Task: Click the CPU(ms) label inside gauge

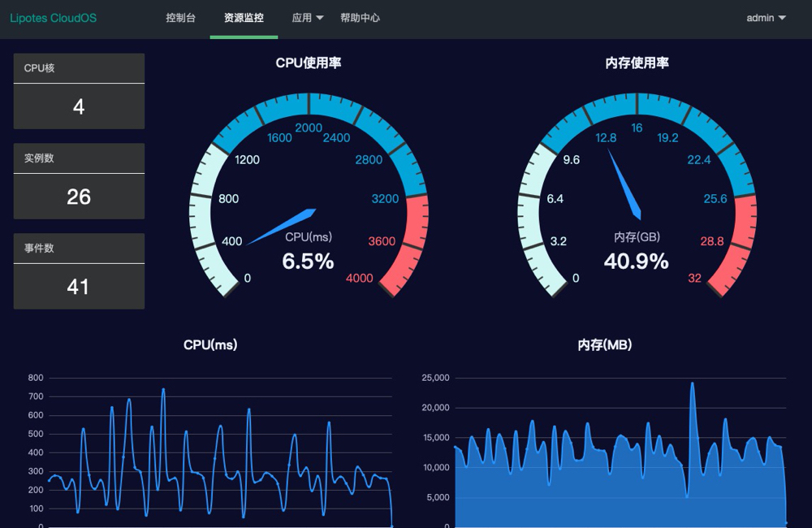Action: (x=309, y=237)
